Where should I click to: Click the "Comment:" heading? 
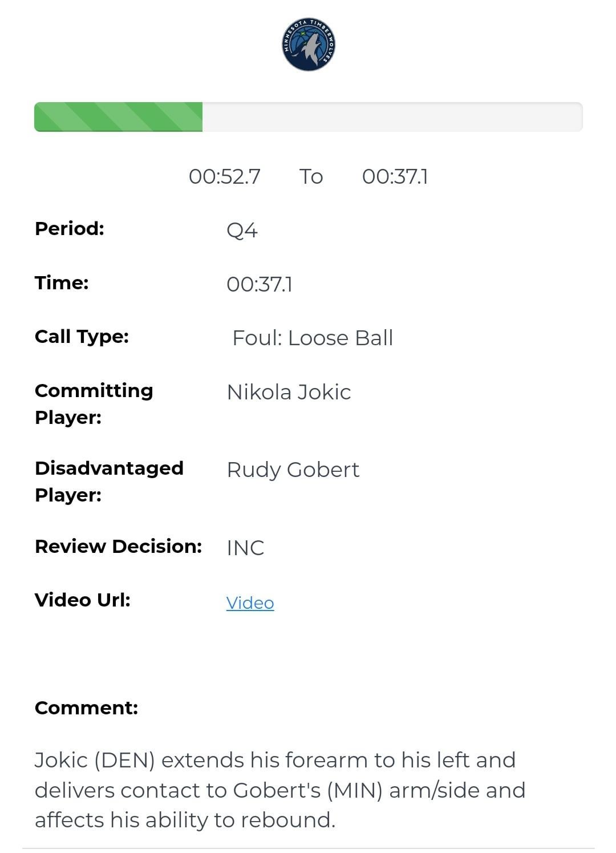click(x=86, y=708)
